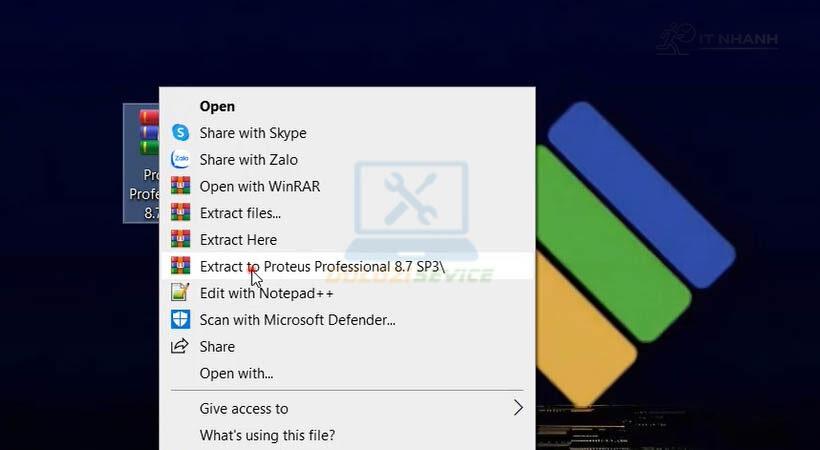
Task: Choose Edit with Notepad++
Action: (x=266, y=293)
